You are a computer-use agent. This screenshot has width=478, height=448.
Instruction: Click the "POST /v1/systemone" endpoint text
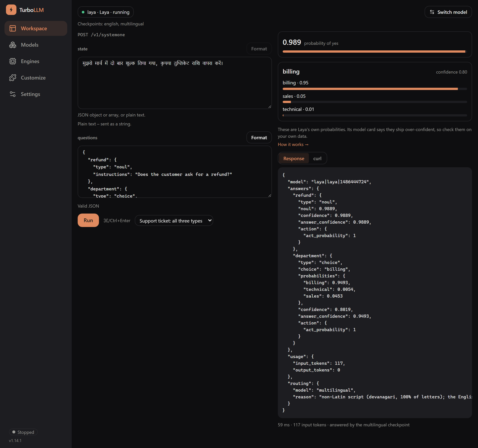click(x=101, y=35)
